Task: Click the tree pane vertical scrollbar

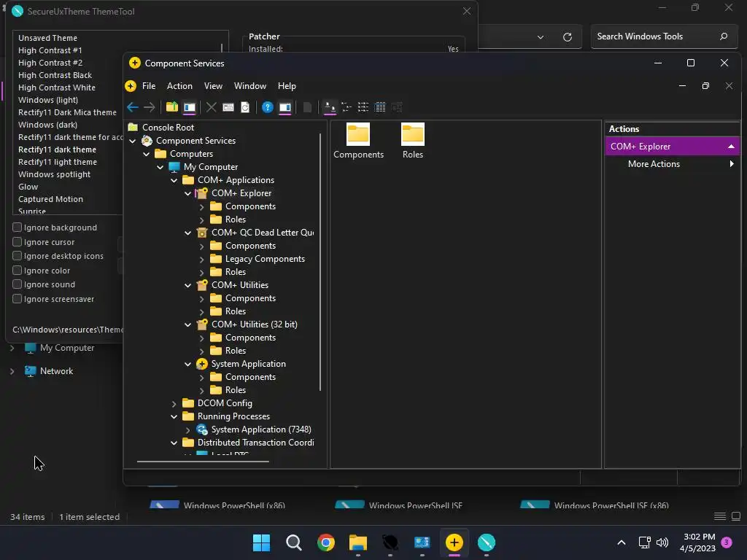Action: [x=320, y=262]
